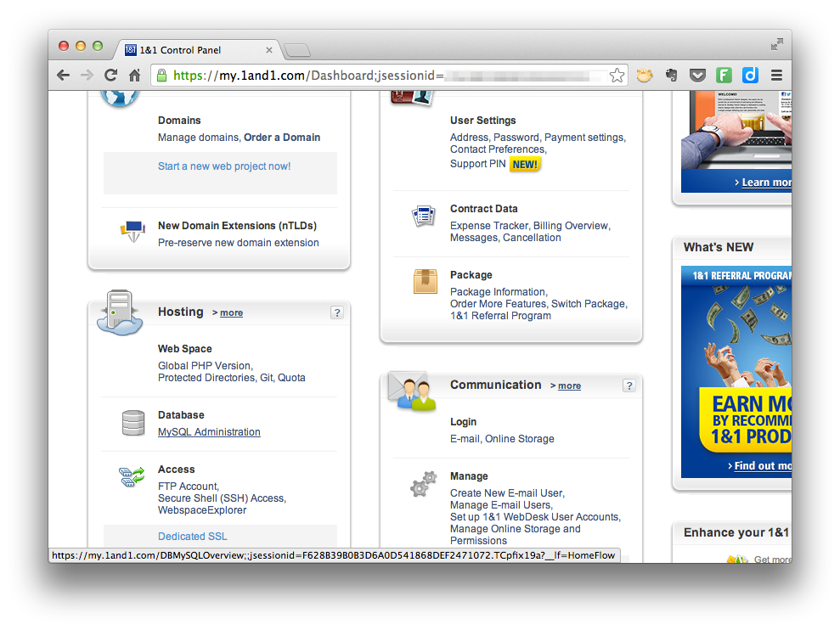Toggle fullscreen with the expand arrows
This screenshot has width=840, height=630.
click(777, 44)
